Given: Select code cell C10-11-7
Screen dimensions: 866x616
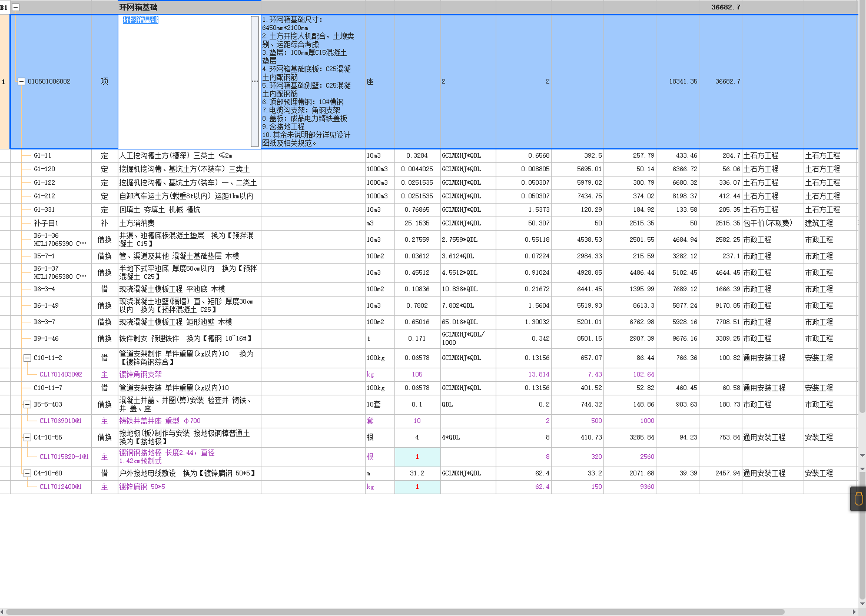Looking at the screenshot, I should pos(48,388).
